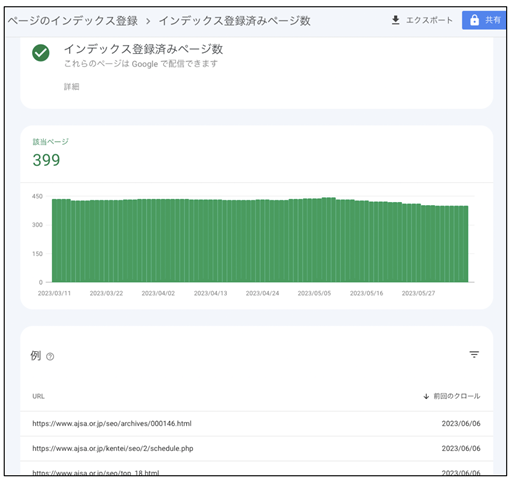Open the filter icon in examples table
This screenshot has height=483, width=513.
click(474, 354)
